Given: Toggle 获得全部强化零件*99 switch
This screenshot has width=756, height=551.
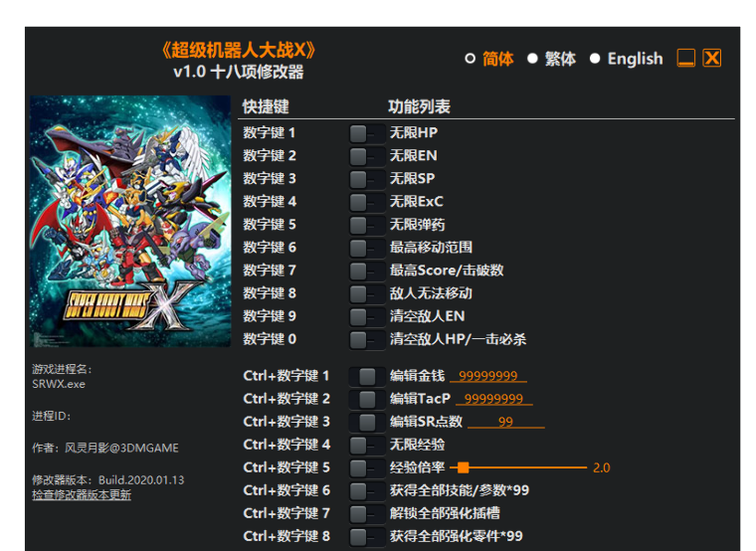Looking at the screenshot, I should click(367, 537).
